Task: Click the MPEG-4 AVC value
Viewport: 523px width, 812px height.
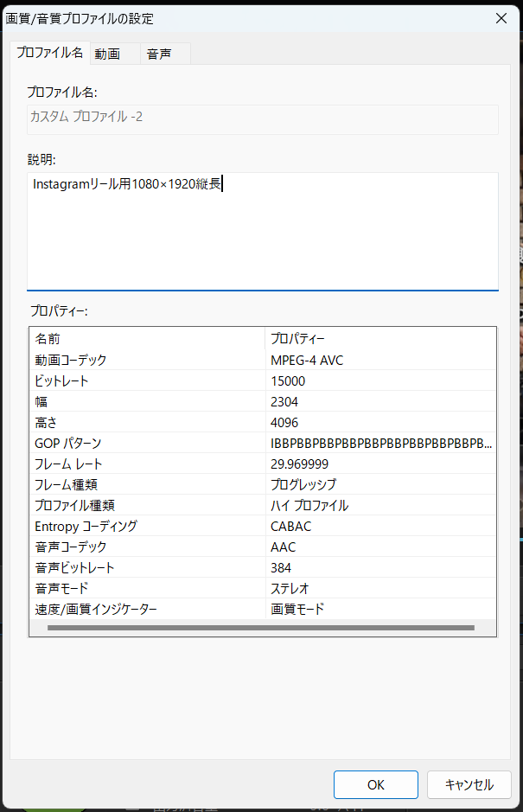Action: pos(307,361)
